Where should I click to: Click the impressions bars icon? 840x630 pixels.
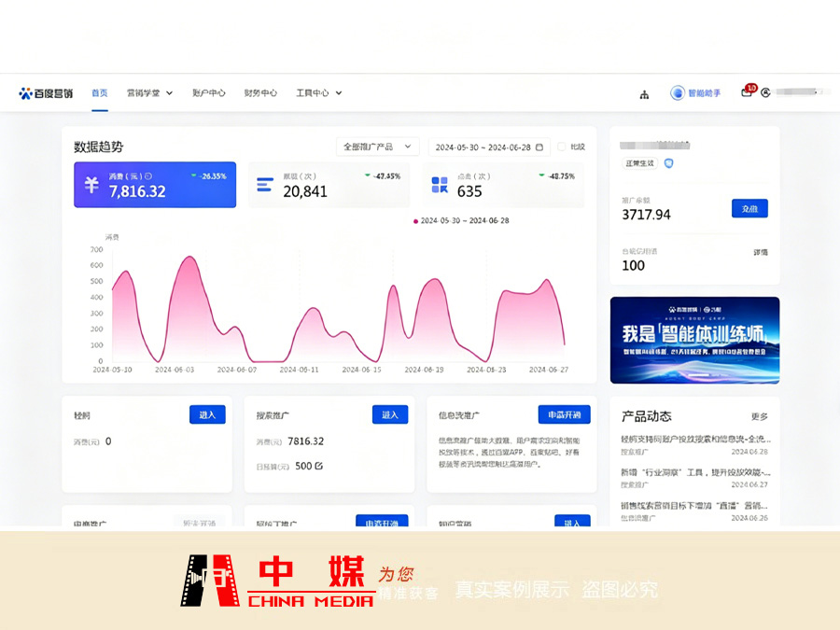pyautogui.click(x=265, y=185)
